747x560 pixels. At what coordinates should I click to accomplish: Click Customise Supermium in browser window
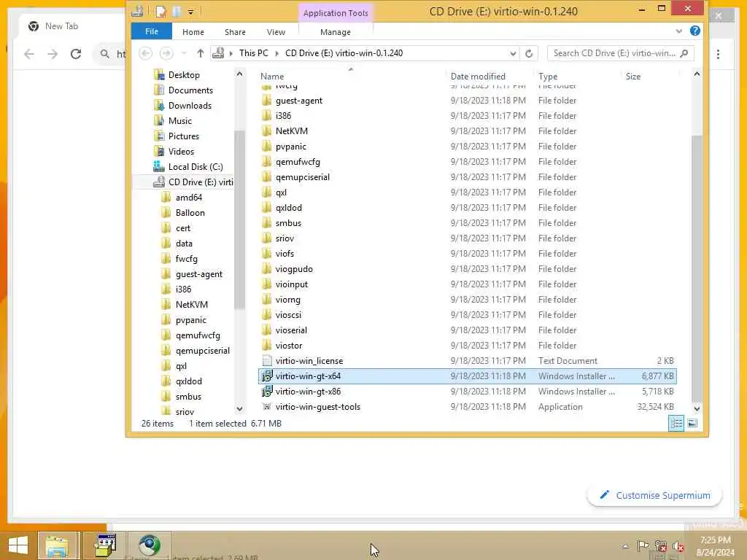click(x=654, y=495)
